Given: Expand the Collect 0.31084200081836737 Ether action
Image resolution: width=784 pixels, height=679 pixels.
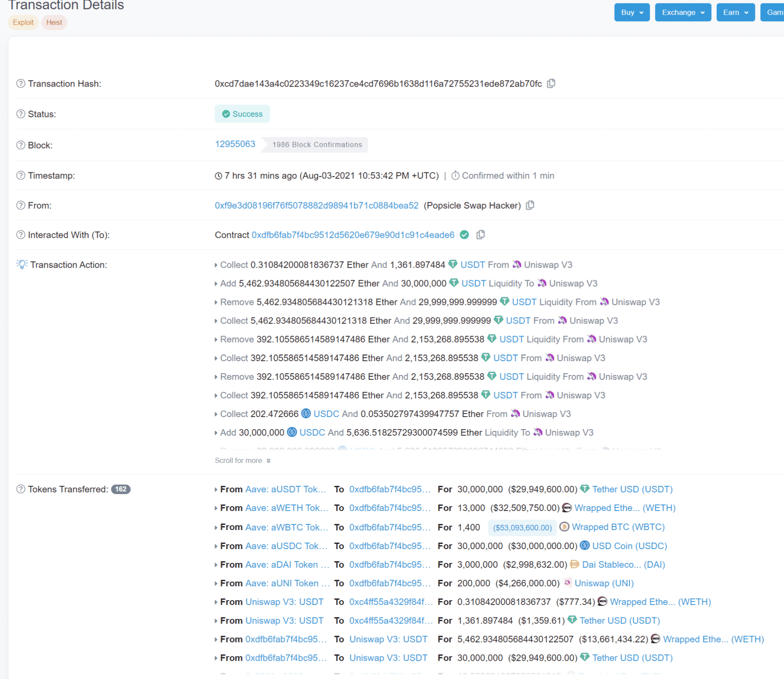Looking at the screenshot, I should [216, 265].
